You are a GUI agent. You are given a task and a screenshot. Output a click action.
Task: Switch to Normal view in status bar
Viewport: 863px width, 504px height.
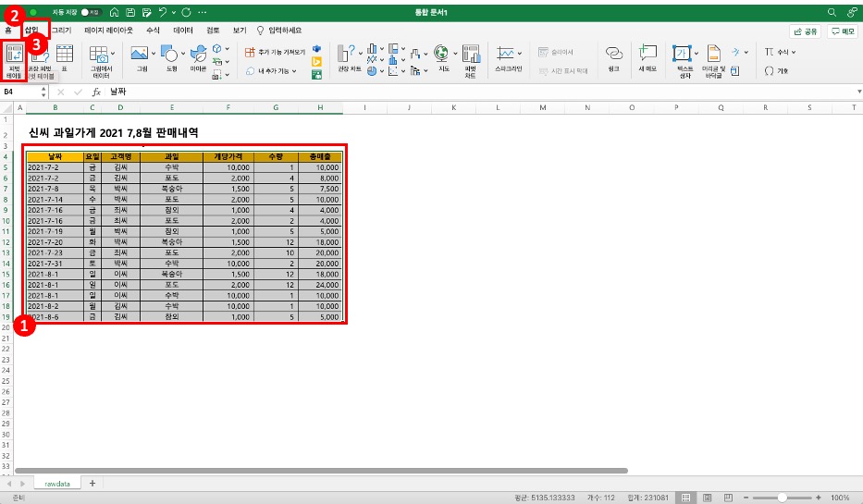click(685, 497)
